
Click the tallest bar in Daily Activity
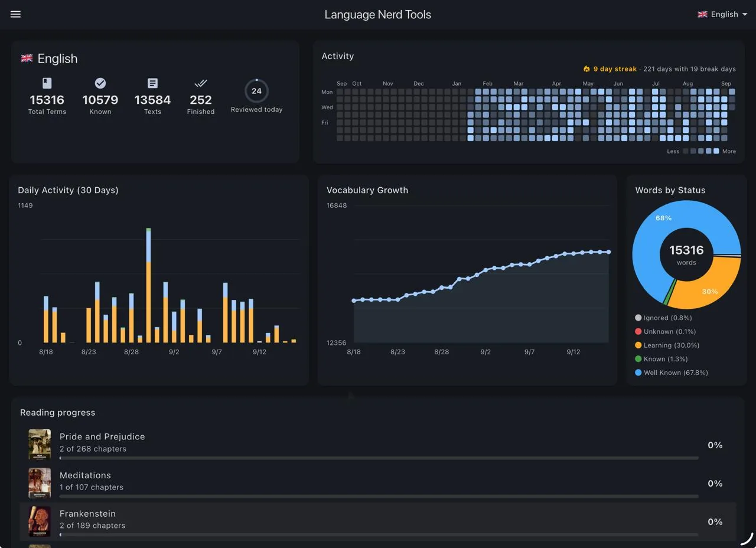coord(148,285)
